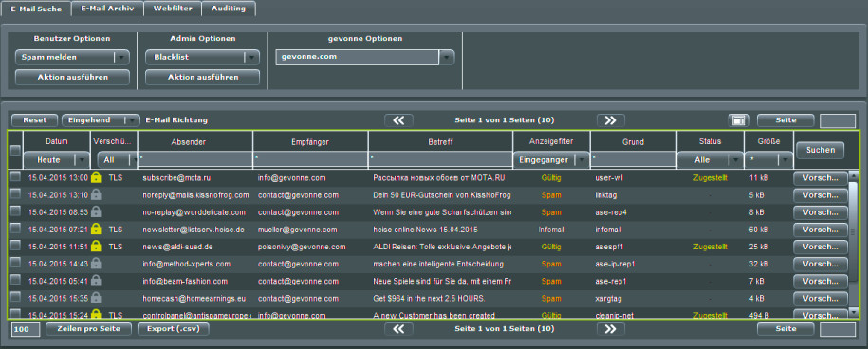This screenshot has height=349, width=868.
Task: Check the row for no-replay@worddelicate.com
Action: 15,211
